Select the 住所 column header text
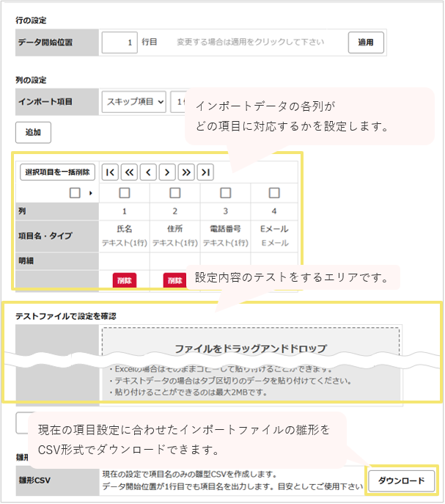The image size is (445, 504). [174, 229]
